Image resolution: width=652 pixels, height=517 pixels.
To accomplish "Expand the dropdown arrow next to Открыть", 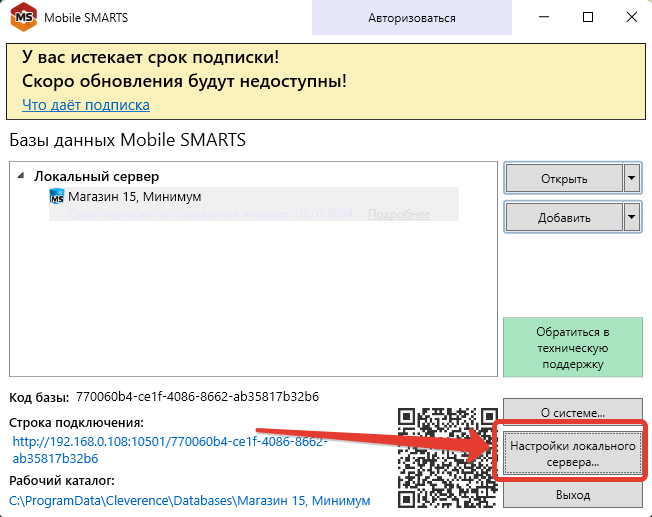I will 630,179.
